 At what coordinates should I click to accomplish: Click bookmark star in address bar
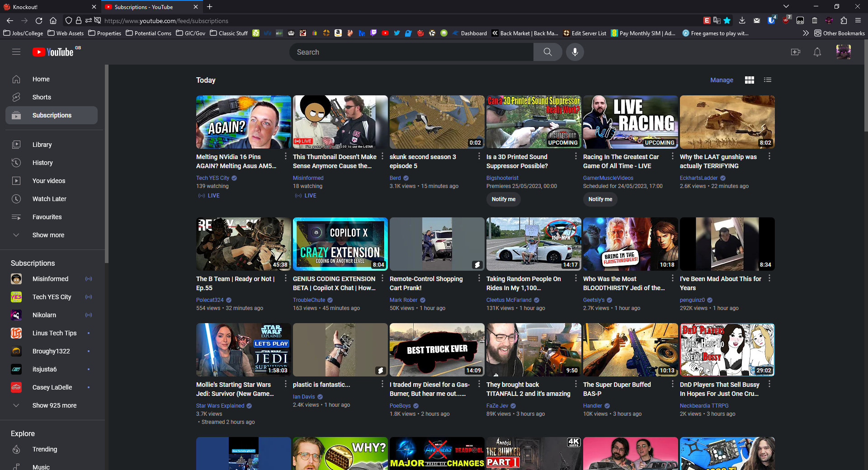[x=727, y=21]
